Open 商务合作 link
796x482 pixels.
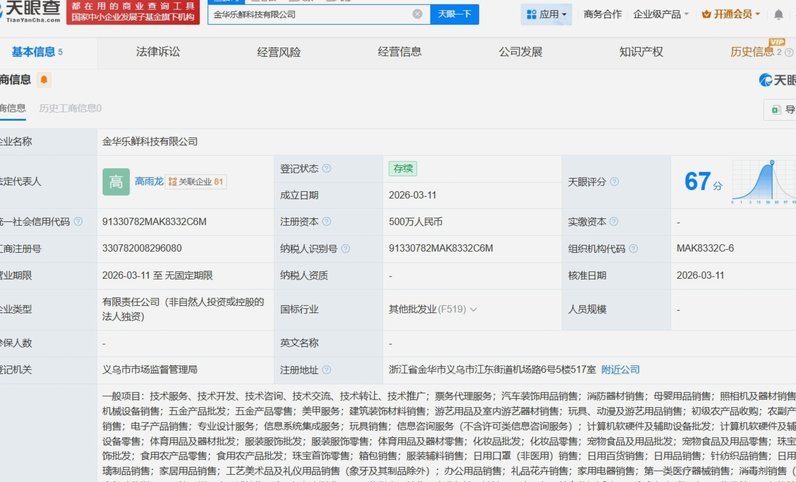[x=602, y=14]
